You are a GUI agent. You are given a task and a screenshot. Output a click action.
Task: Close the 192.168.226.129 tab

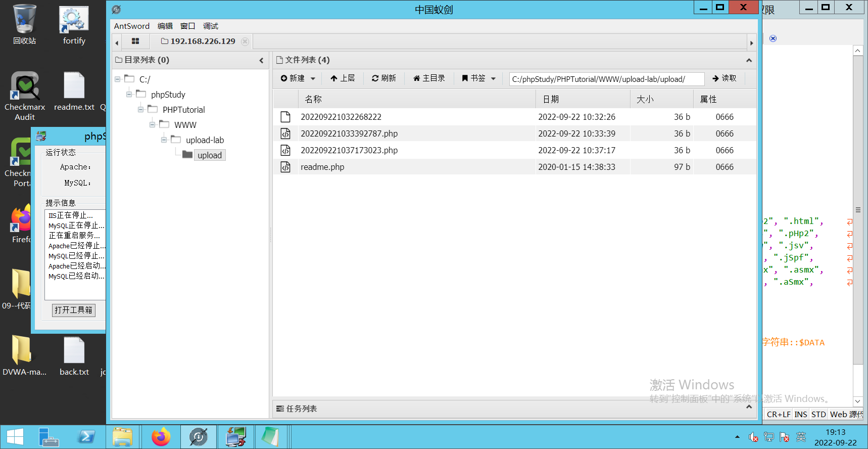pyautogui.click(x=245, y=41)
